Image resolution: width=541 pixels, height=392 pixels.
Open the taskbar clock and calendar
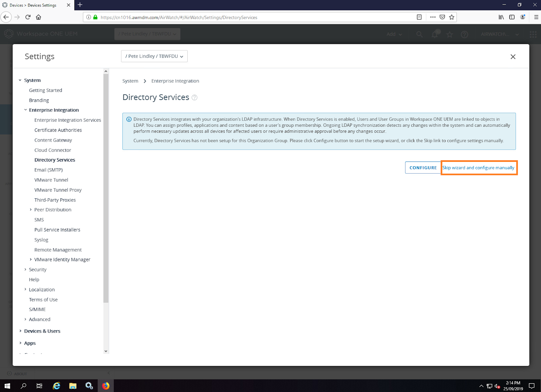[x=513, y=386]
